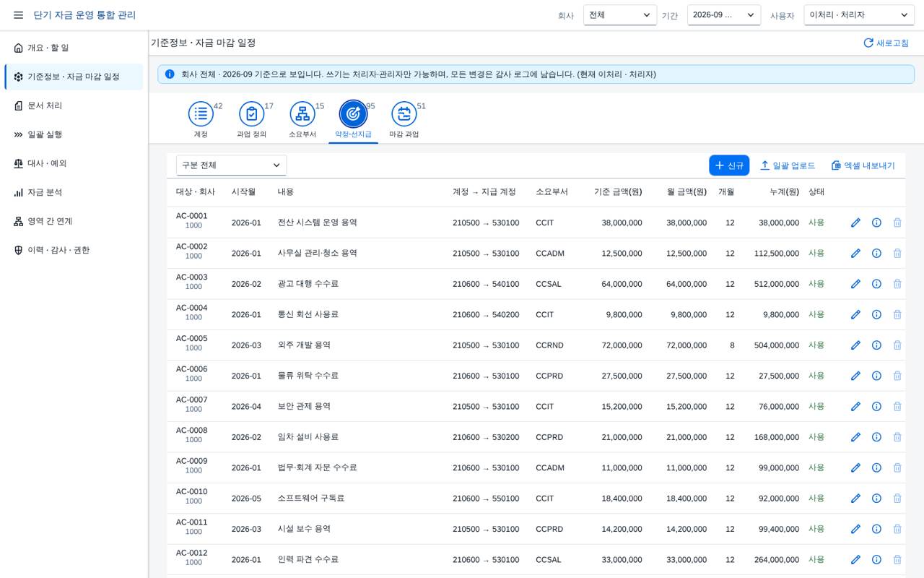Edit row AC-0011 시설 보수 용역
The height and width of the screenshot is (578, 924).
[x=855, y=529]
